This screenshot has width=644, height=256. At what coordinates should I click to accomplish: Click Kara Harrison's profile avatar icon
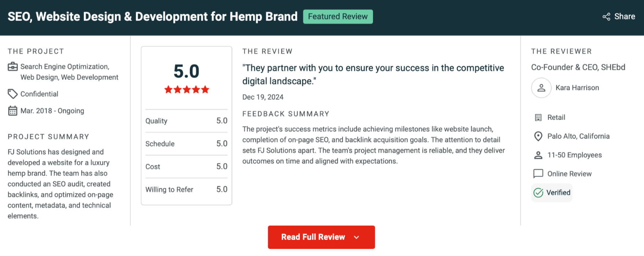point(541,88)
